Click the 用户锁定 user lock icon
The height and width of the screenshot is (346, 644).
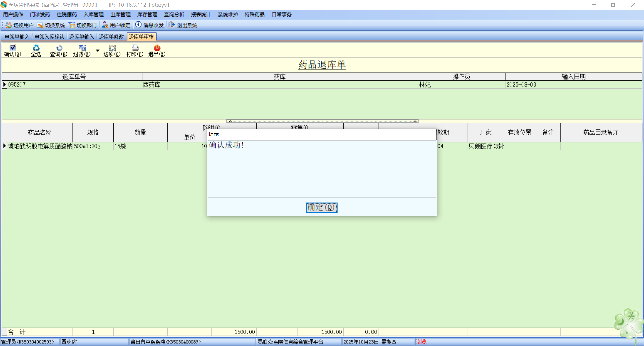click(x=105, y=25)
